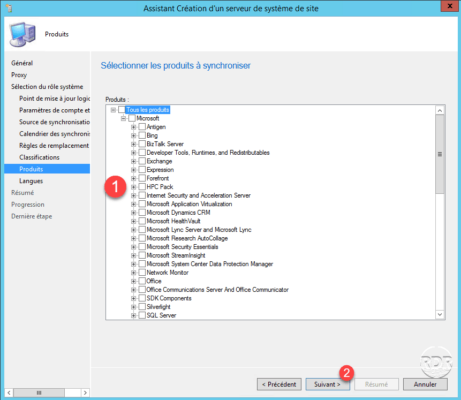Click the product list scroll down arrow

click(440, 314)
